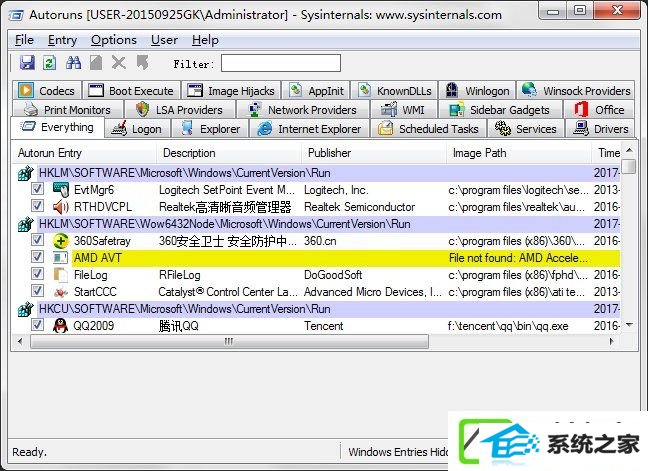Image resolution: width=648 pixels, height=471 pixels.
Task: Select the Sidebar Gadgets tab
Action: click(x=500, y=110)
